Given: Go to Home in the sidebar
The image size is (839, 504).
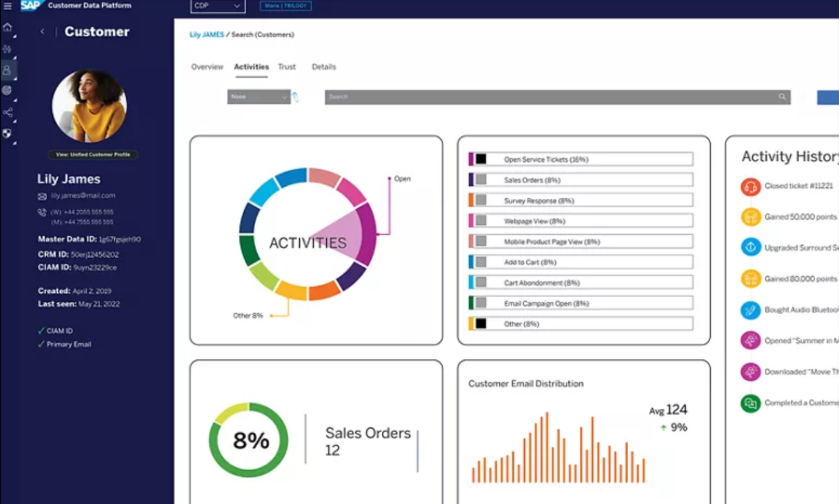Looking at the screenshot, I should tap(7, 28).
